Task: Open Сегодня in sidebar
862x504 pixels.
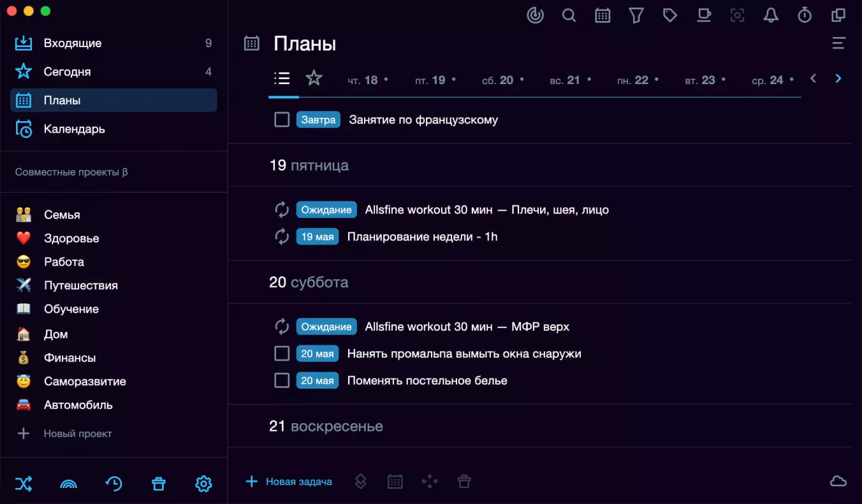Action: tap(113, 72)
